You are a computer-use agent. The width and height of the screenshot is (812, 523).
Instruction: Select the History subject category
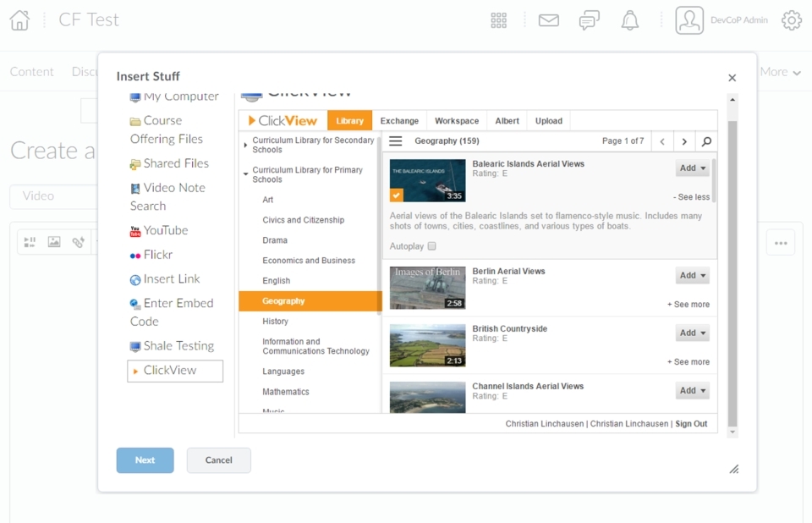(x=275, y=322)
